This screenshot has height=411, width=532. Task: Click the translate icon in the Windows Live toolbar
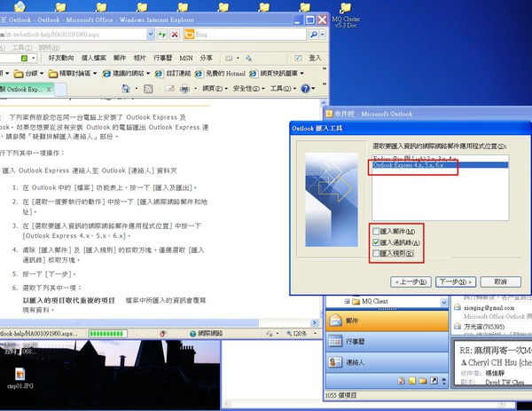248,58
